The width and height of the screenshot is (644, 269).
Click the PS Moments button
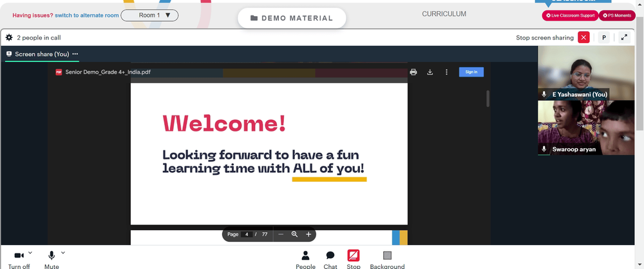[617, 15]
